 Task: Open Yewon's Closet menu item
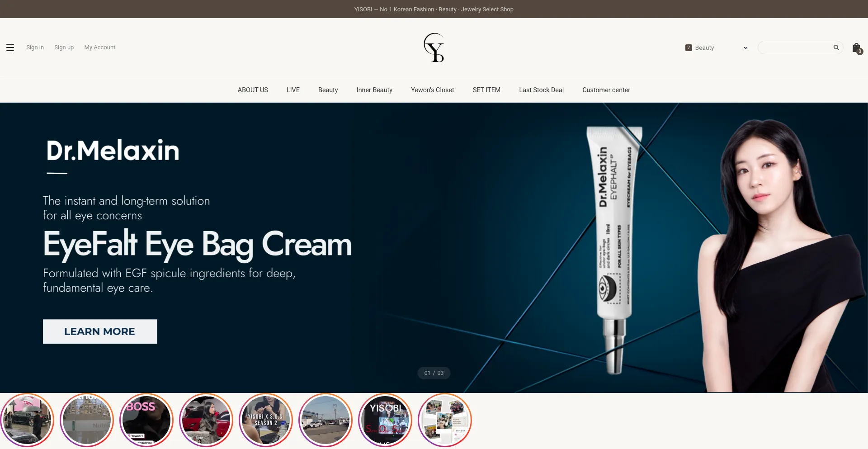point(433,90)
